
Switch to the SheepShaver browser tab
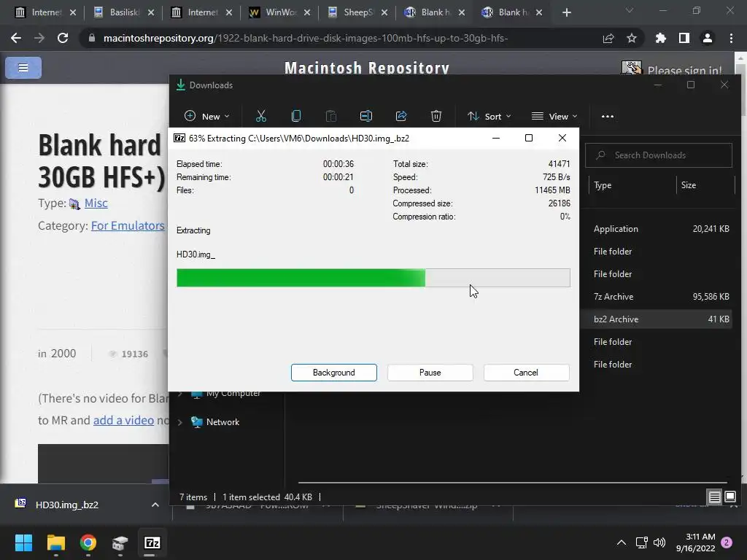[x=358, y=12]
